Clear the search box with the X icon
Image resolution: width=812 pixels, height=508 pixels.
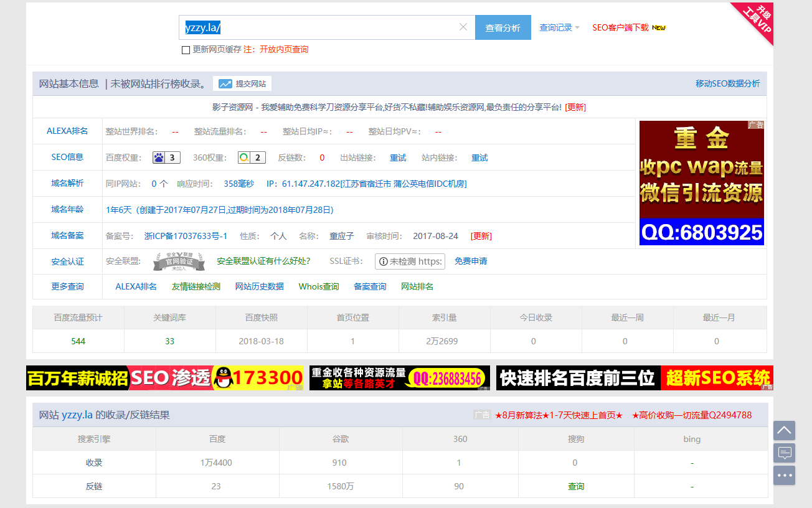click(463, 27)
